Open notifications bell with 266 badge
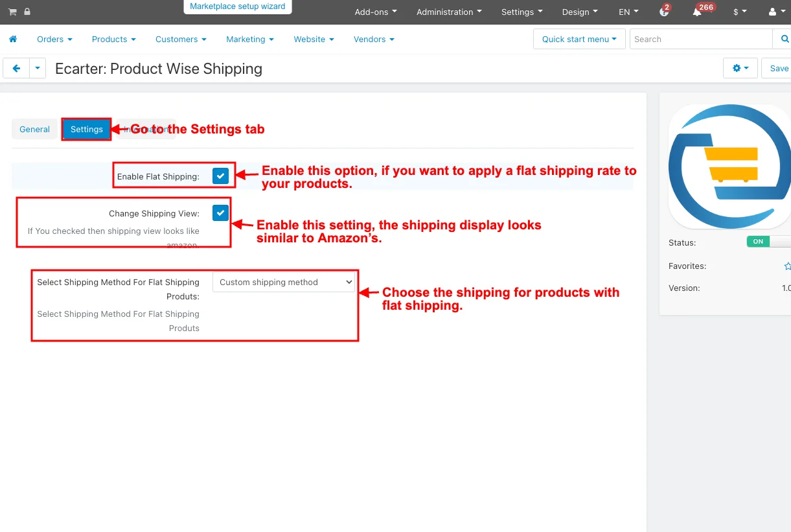This screenshot has height=532, width=791. tap(698, 12)
